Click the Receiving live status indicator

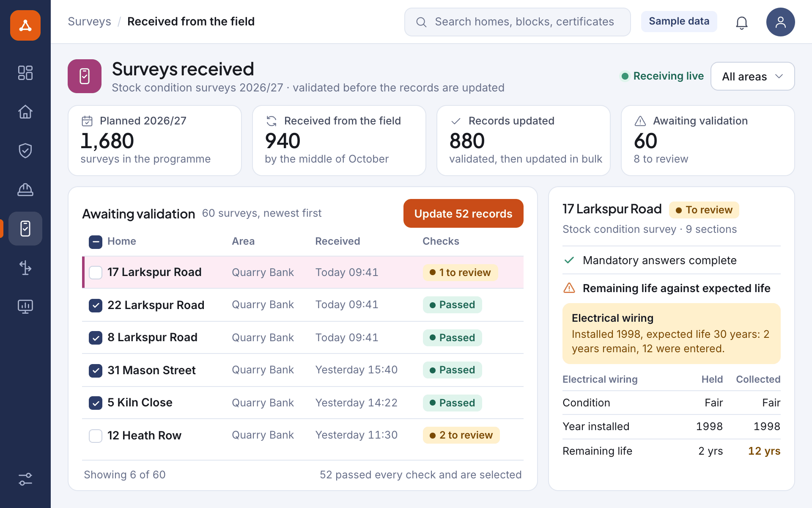(x=662, y=76)
